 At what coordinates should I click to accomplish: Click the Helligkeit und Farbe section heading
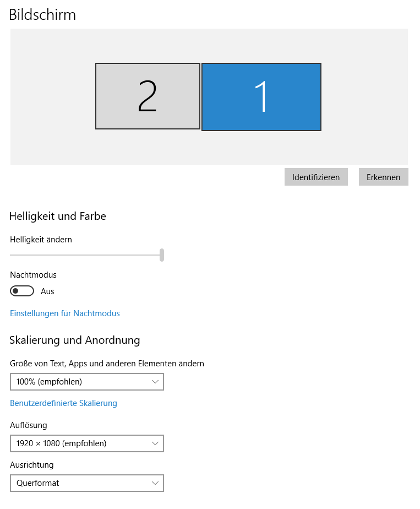[x=58, y=216]
